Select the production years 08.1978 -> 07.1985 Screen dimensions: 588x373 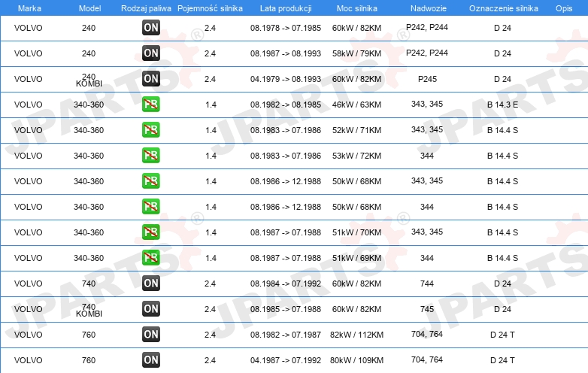tap(286, 28)
